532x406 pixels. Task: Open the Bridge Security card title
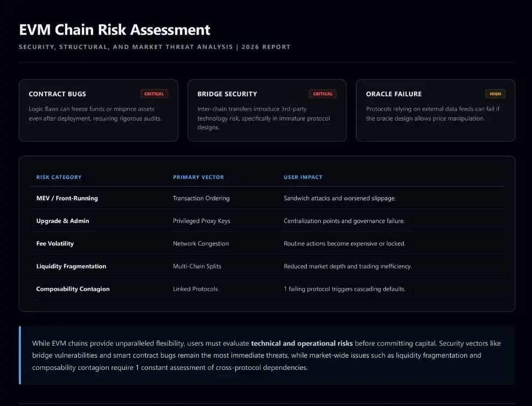(227, 94)
